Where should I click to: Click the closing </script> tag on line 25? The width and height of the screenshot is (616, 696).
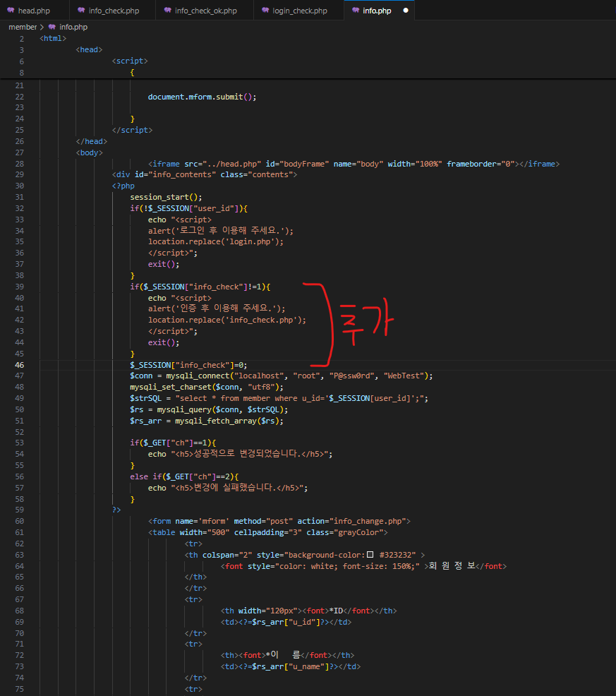pyautogui.click(x=132, y=130)
